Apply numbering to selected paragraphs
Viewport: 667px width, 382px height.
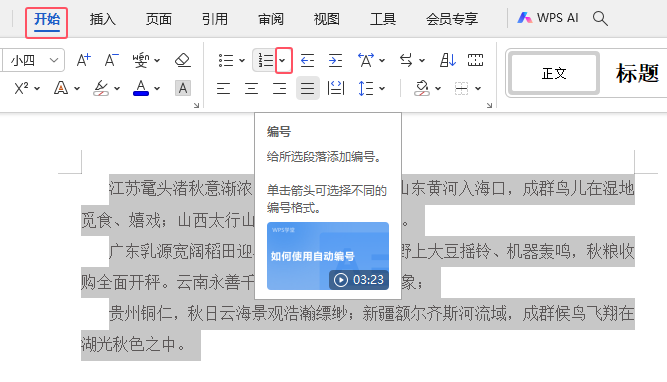point(265,60)
